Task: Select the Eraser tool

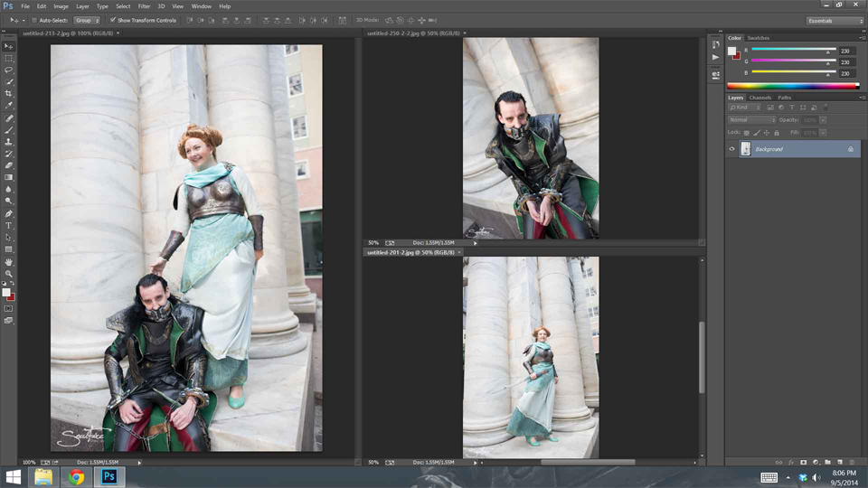Action: coord(8,165)
